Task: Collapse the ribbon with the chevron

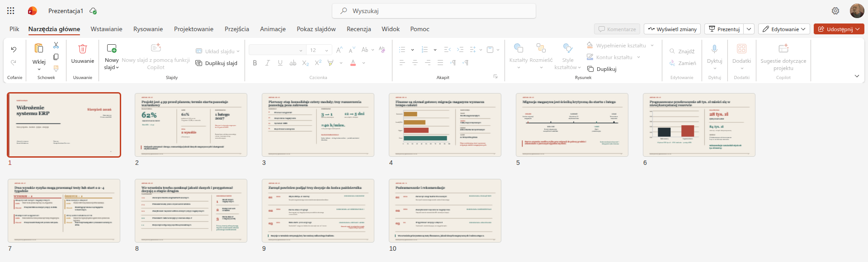Action: pyautogui.click(x=857, y=76)
